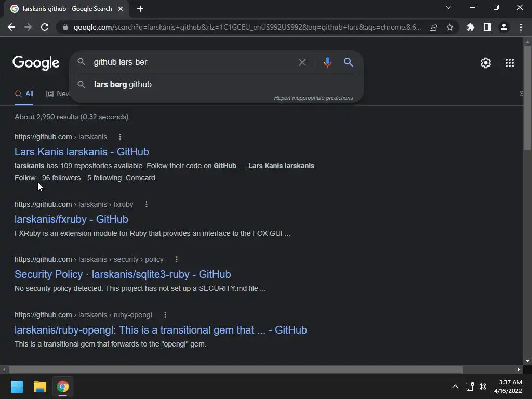Go back to the previous page
Image resolution: width=532 pixels, height=399 pixels.
coord(11,27)
